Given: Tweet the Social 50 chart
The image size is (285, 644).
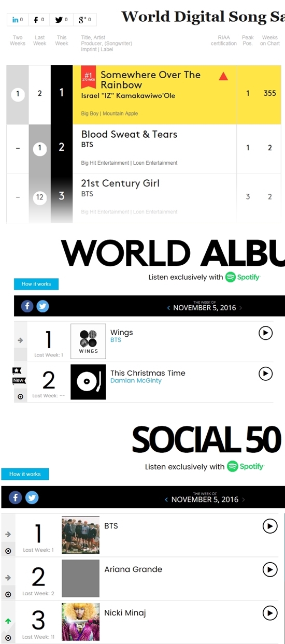Looking at the screenshot, I should coord(32,498).
